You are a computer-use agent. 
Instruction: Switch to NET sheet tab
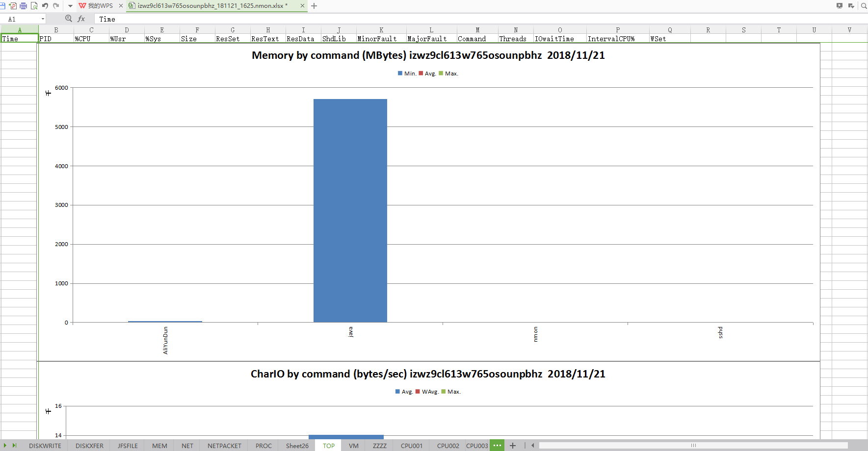[x=187, y=446]
